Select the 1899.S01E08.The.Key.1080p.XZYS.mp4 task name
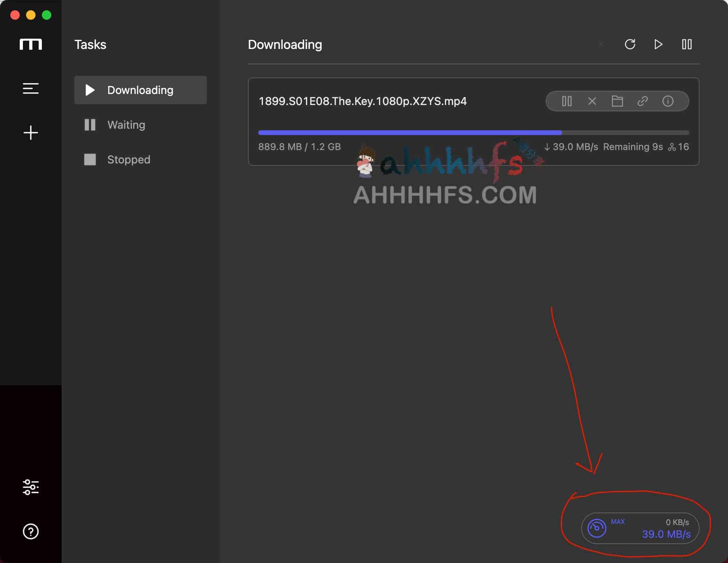 (362, 101)
